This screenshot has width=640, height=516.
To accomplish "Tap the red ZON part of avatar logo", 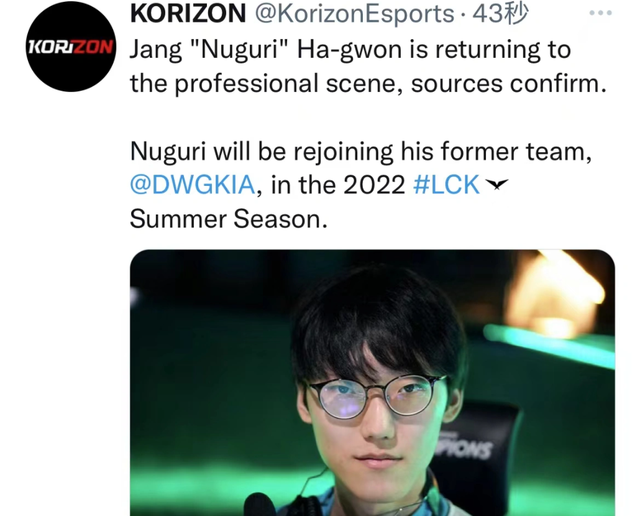I will pos(94,47).
